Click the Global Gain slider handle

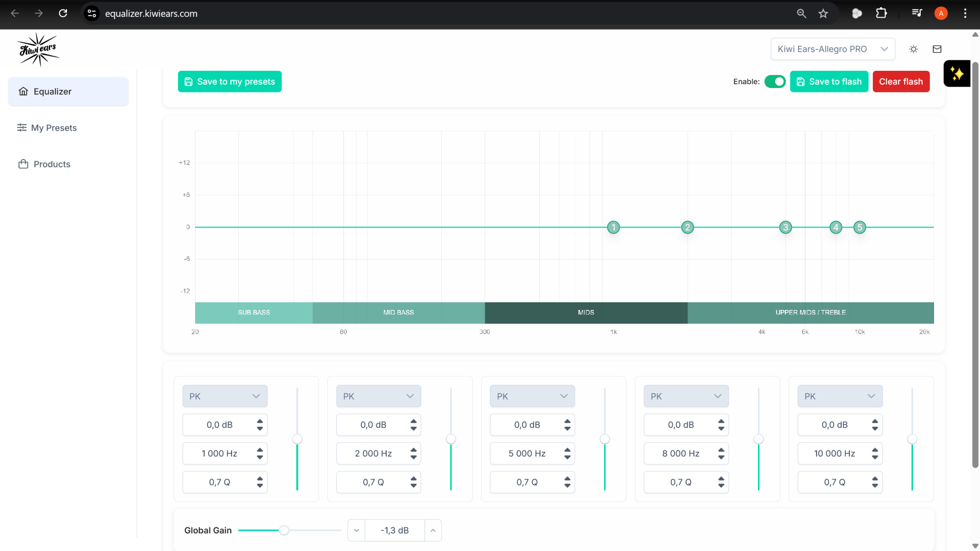284,530
